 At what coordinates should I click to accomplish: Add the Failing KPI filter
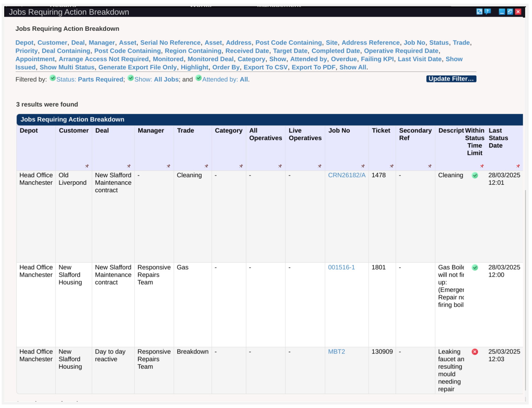(x=377, y=59)
